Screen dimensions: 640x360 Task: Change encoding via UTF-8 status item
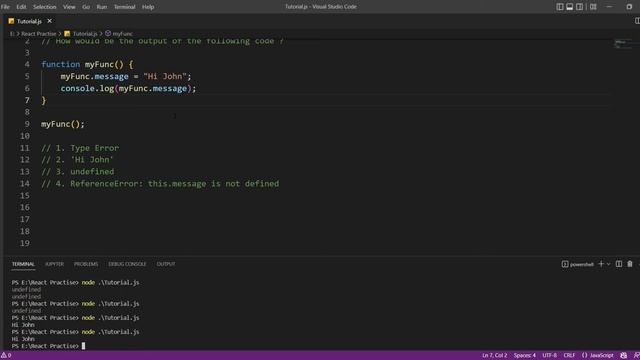(x=549, y=356)
